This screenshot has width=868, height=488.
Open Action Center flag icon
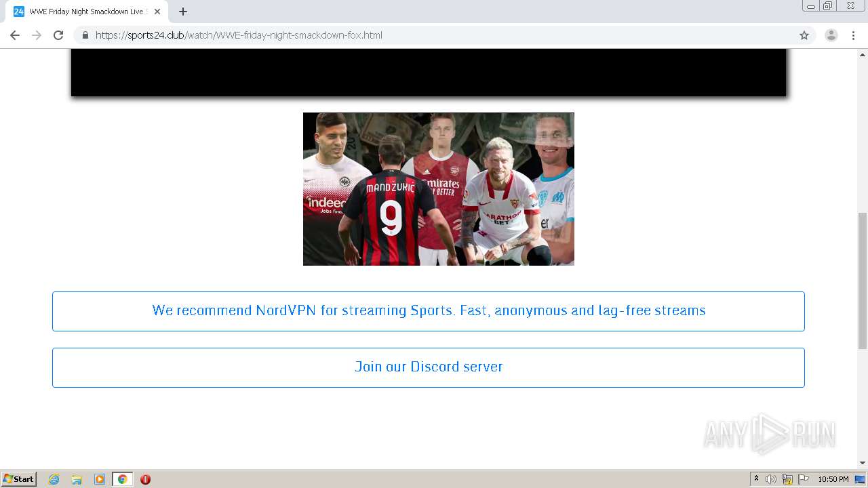click(804, 479)
